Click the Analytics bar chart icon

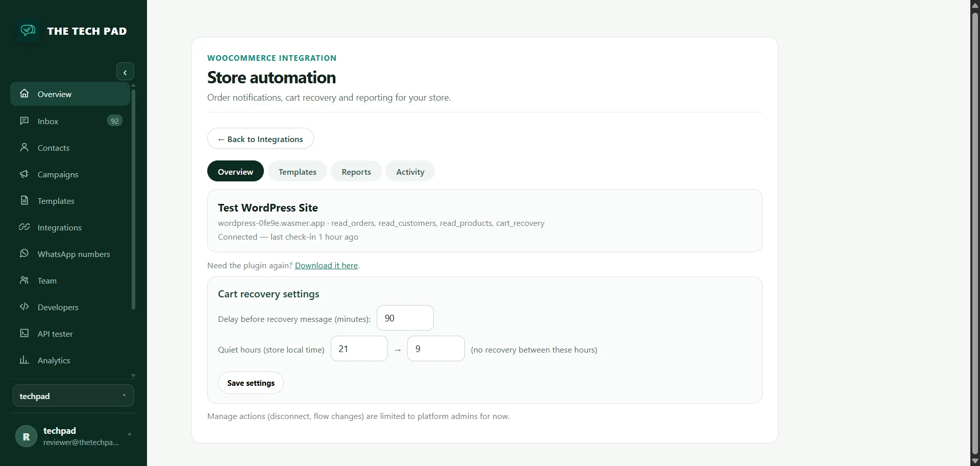pyautogui.click(x=24, y=360)
